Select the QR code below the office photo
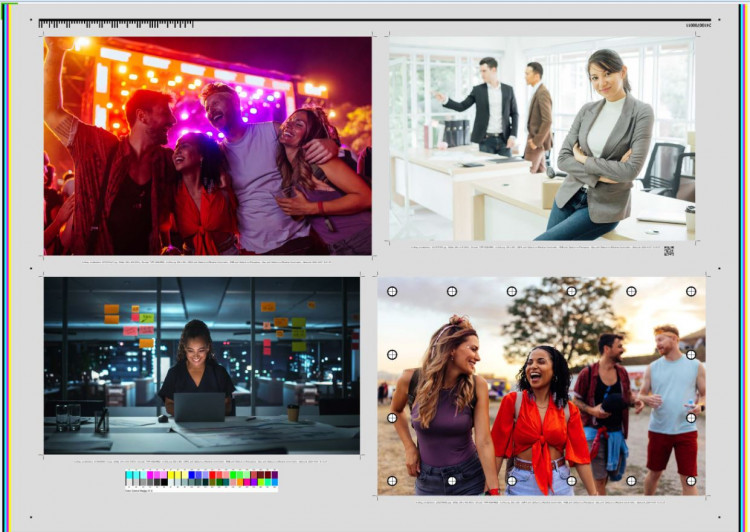750x532 pixels. (669, 250)
